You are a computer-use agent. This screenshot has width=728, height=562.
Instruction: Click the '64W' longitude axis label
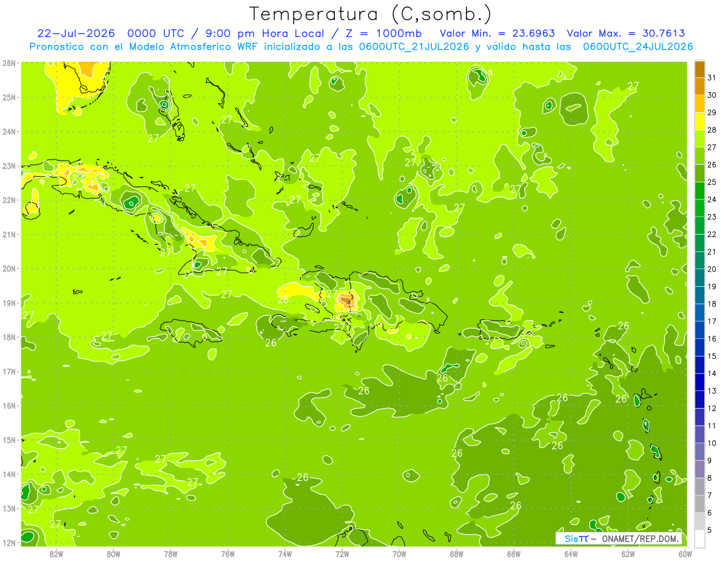571,554
